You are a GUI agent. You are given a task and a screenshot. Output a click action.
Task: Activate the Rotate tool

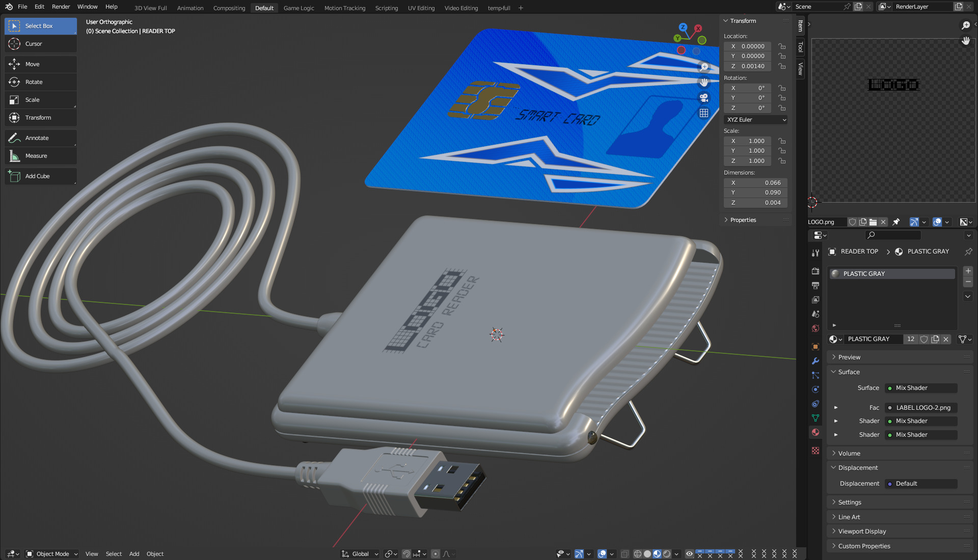(41, 82)
